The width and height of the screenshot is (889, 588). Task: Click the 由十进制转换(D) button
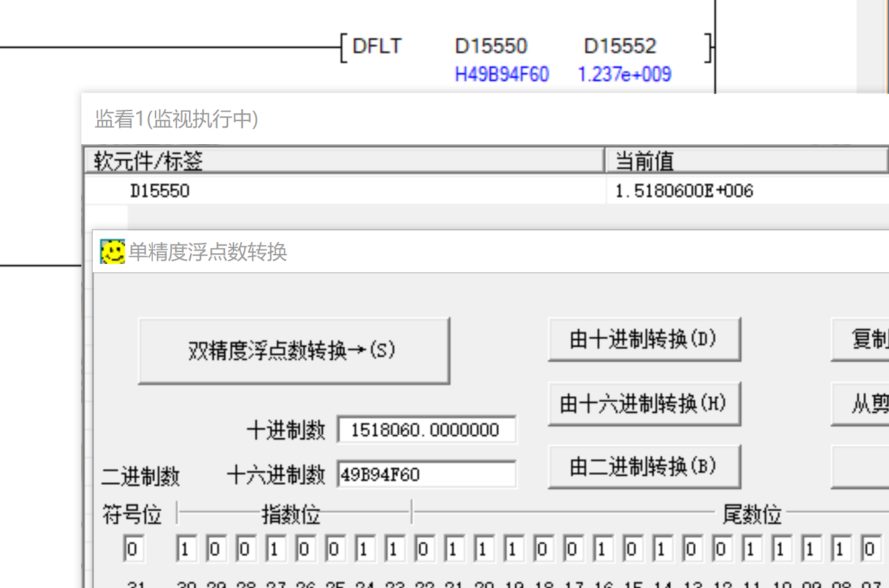coord(644,339)
